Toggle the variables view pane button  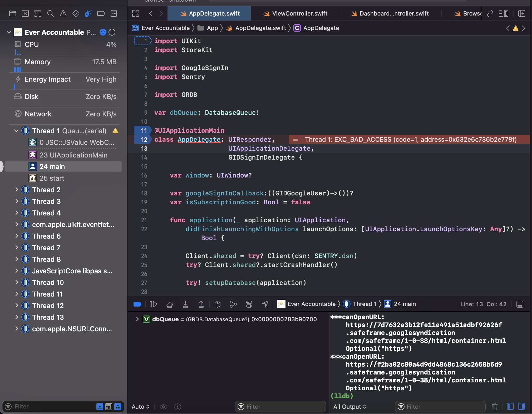510,407
